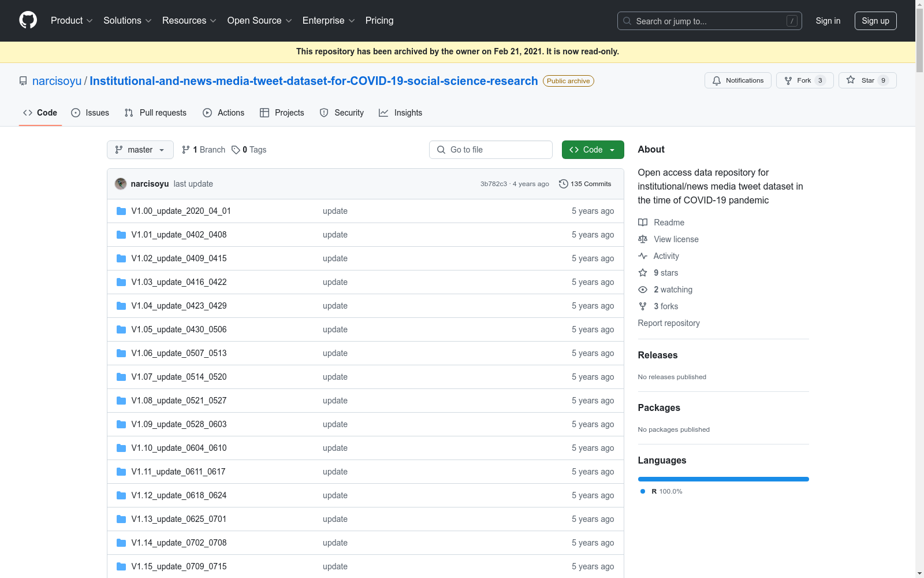The image size is (924, 578).
Task: Click the Tags icon
Action: click(x=236, y=150)
